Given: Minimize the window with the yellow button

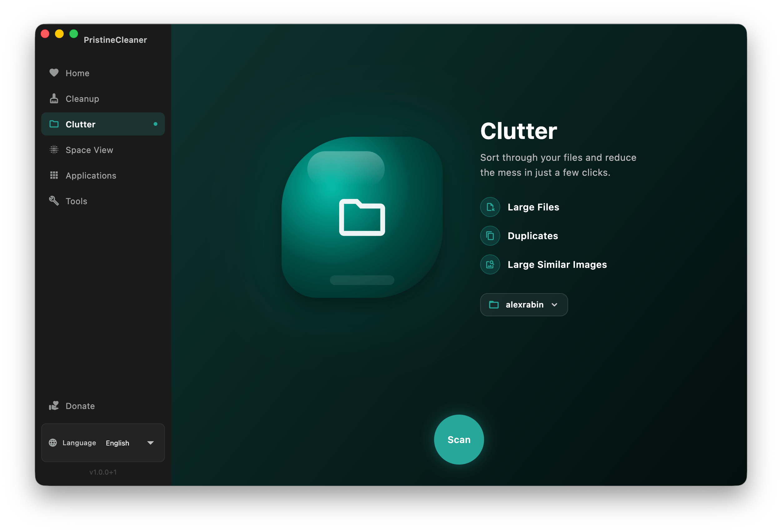Looking at the screenshot, I should [59, 34].
